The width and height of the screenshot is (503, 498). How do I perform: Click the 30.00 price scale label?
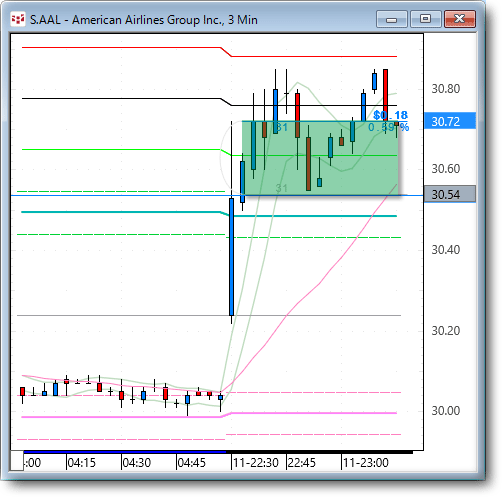point(446,411)
